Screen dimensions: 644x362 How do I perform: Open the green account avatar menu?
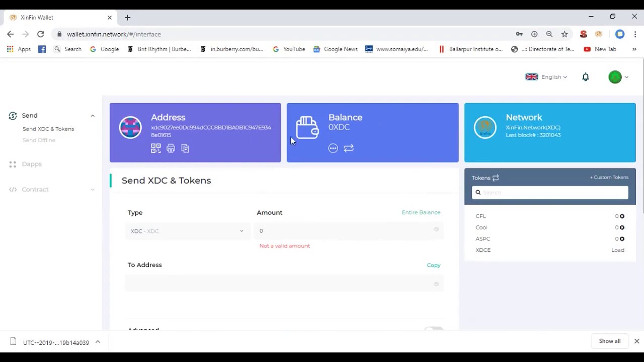click(618, 77)
